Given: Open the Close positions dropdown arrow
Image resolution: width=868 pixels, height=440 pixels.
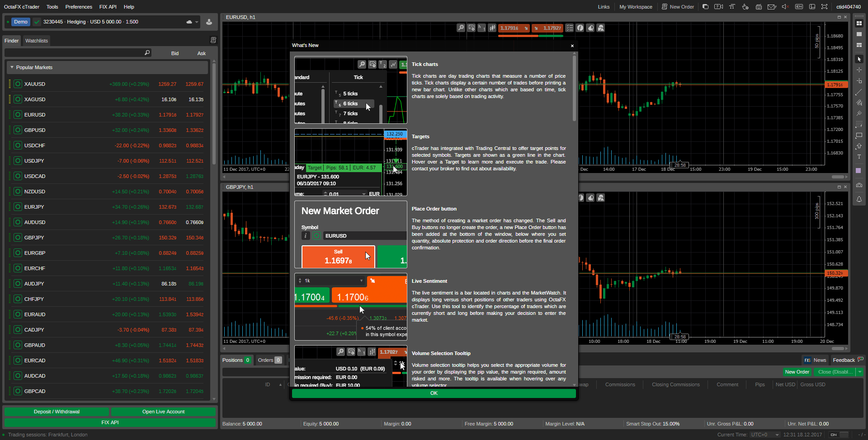Looking at the screenshot, I should tap(860, 372).
